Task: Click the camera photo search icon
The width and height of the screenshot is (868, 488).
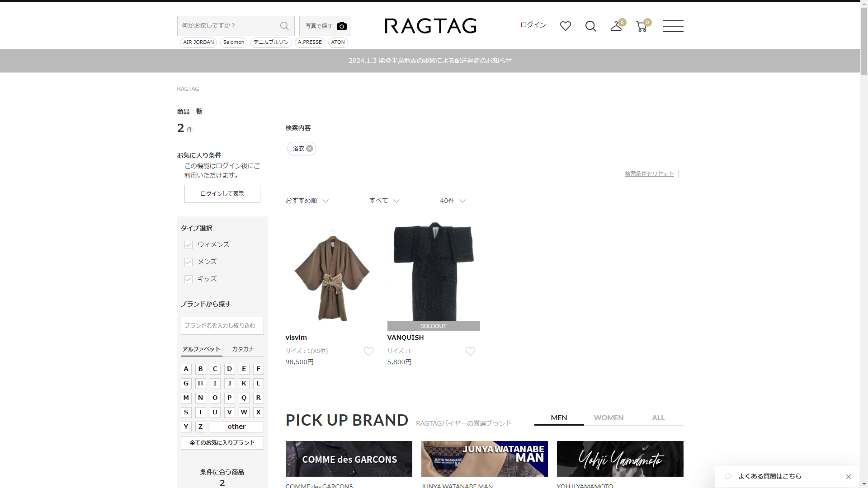Action: coord(341,26)
